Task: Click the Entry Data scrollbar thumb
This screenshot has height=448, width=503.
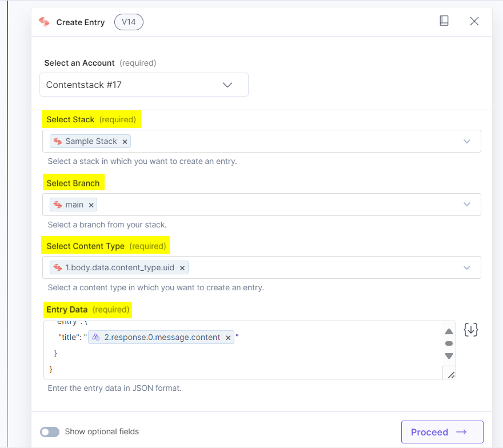Action: pos(449,344)
